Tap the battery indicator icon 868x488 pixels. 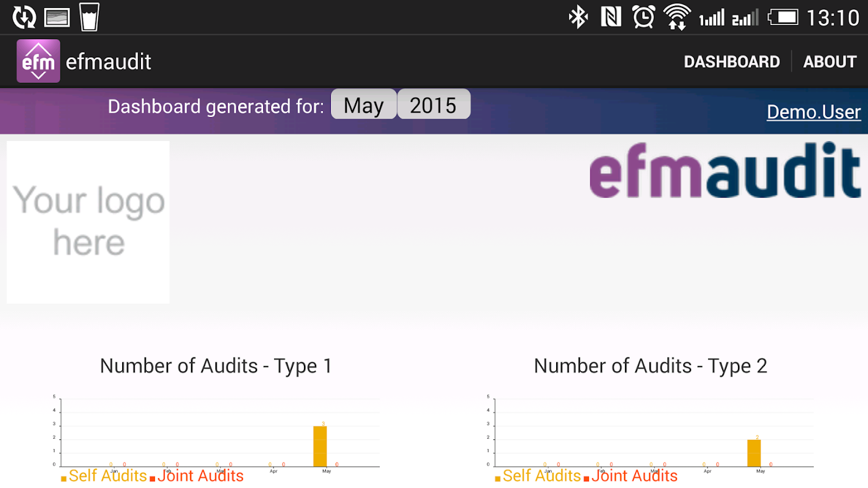783,17
